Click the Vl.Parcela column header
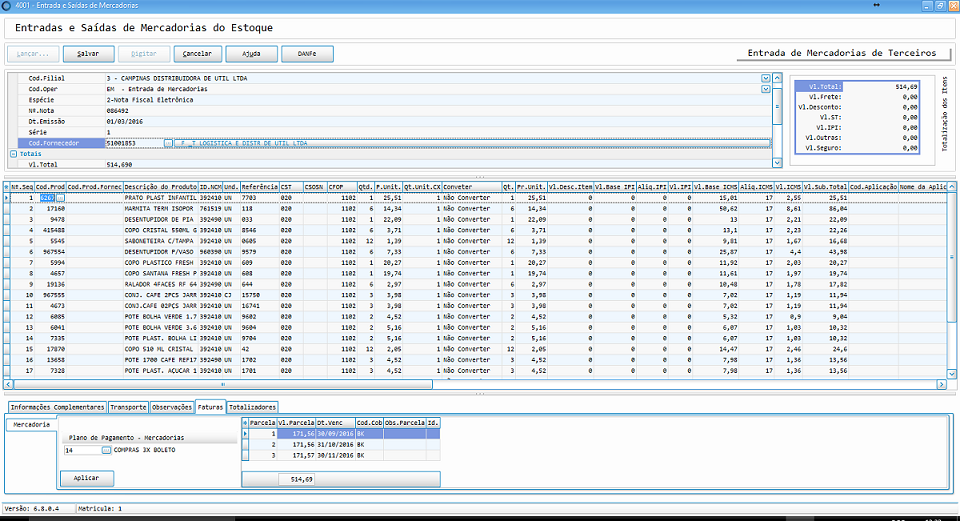 point(296,423)
